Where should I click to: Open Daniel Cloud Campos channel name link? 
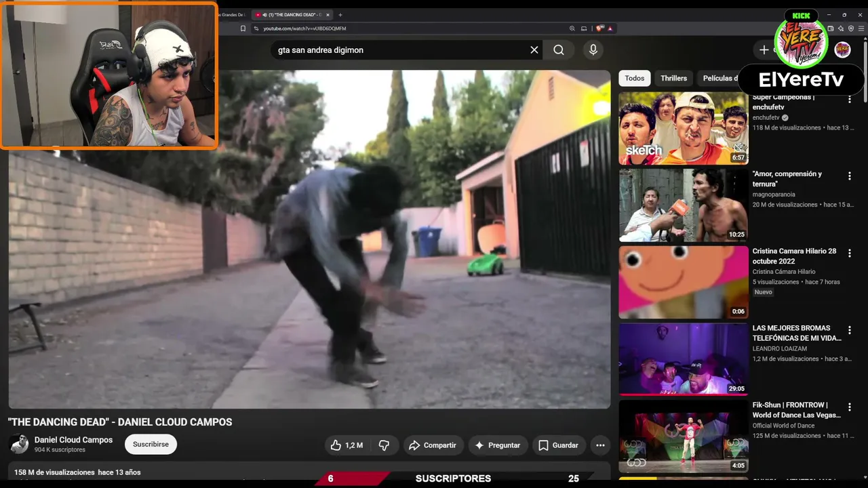click(x=73, y=440)
